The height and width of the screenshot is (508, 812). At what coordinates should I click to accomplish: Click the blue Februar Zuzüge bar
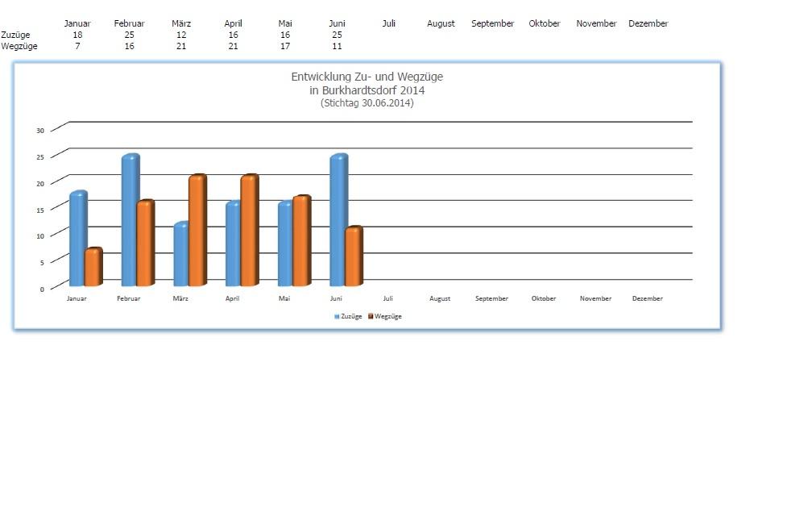(x=130, y=220)
